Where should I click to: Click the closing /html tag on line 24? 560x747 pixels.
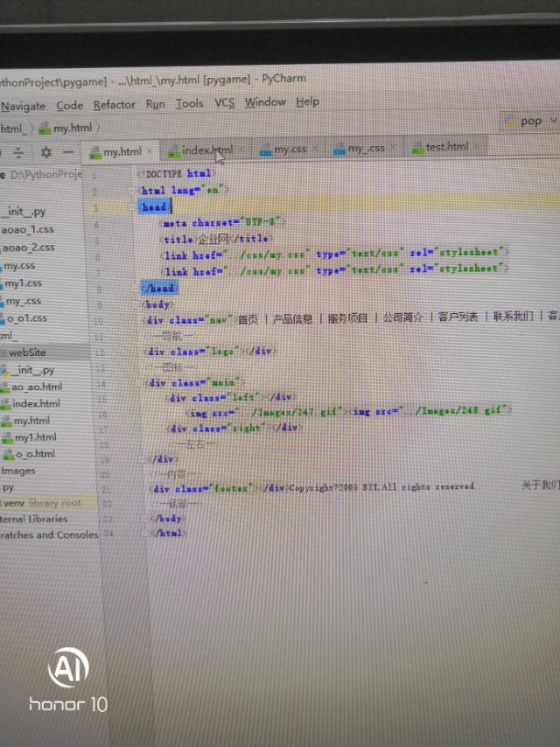click(x=169, y=533)
